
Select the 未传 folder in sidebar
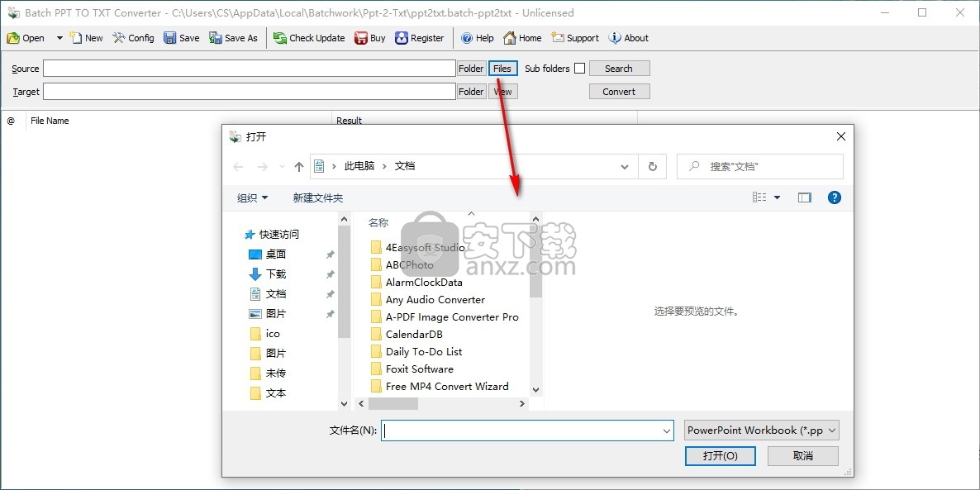pos(268,373)
